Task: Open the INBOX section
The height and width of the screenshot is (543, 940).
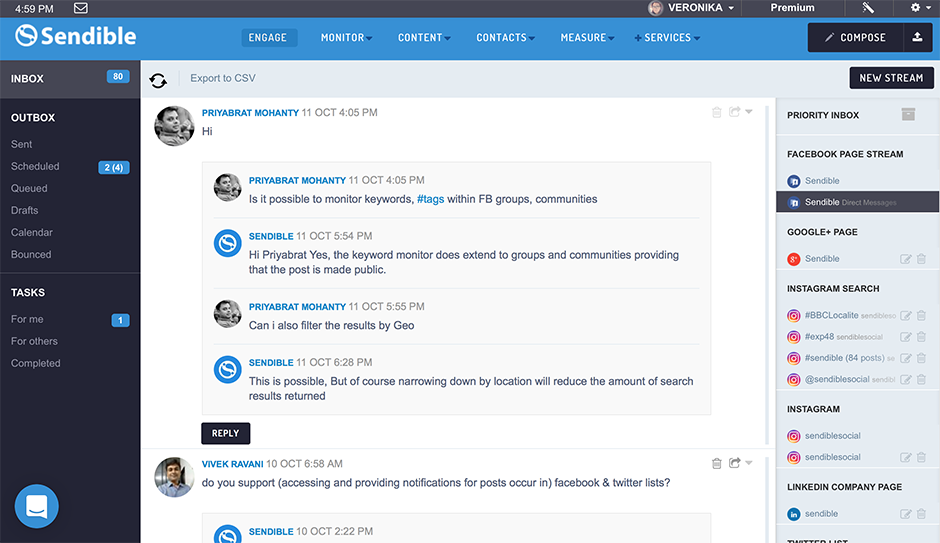Action: point(70,79)
